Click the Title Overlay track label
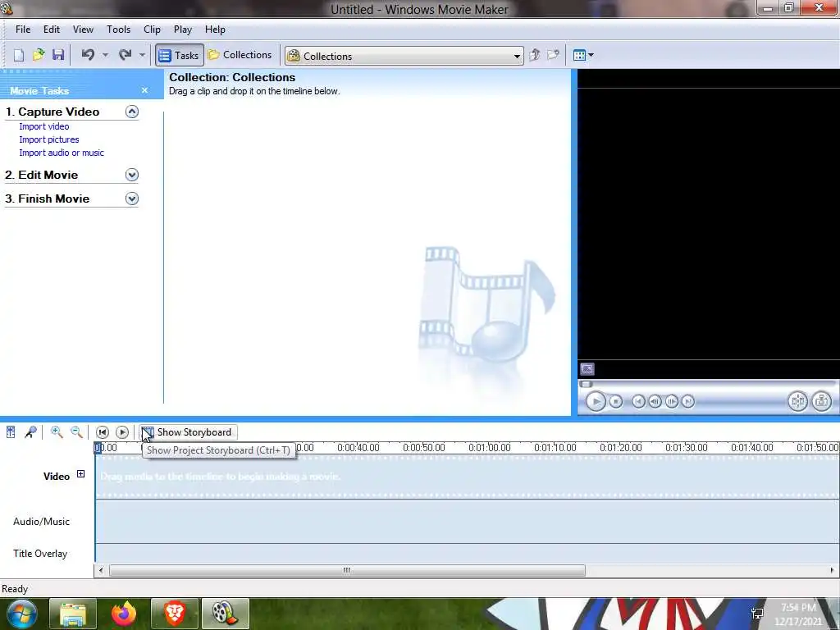840x630 pixels. [x=40, y=554]
